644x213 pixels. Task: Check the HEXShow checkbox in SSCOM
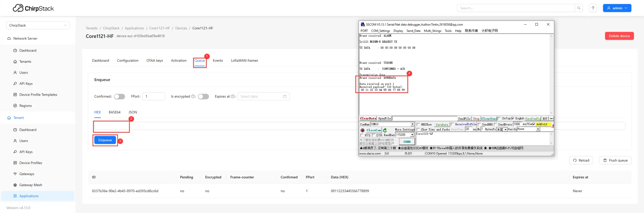[418, 124]
